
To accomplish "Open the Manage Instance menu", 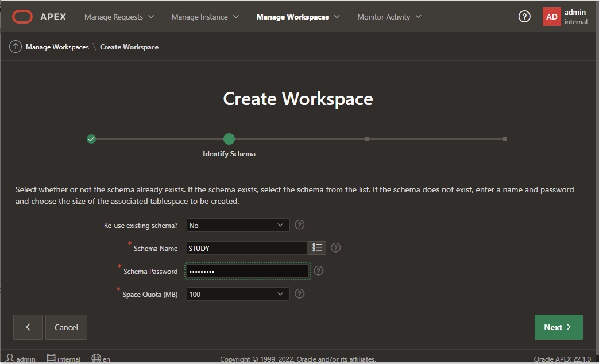I will [x=205, y=17].
